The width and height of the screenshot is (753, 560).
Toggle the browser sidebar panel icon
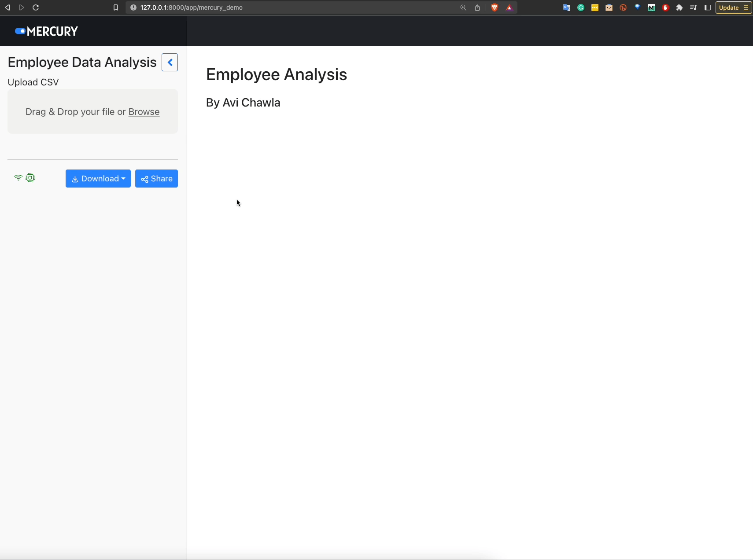708,7
